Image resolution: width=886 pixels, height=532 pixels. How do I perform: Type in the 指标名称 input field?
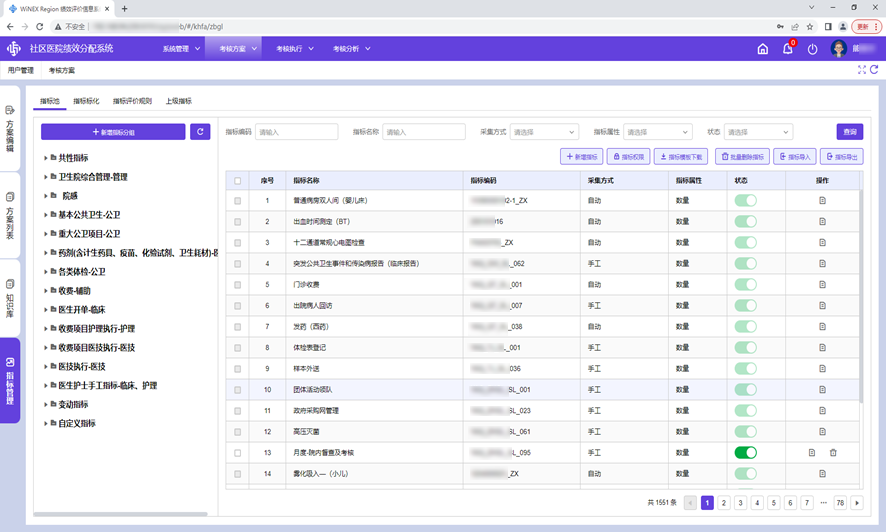424,132
